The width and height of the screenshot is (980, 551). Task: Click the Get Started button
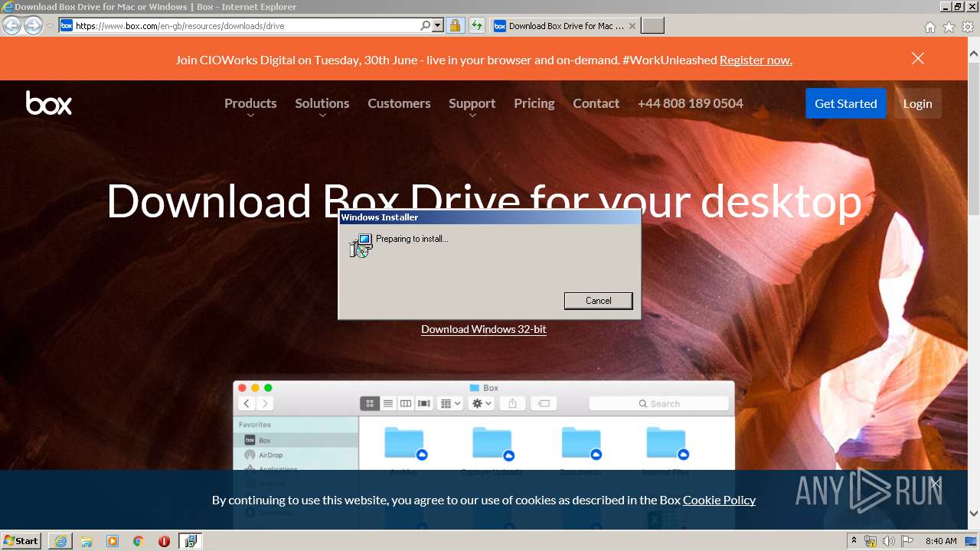pos(845,103)
